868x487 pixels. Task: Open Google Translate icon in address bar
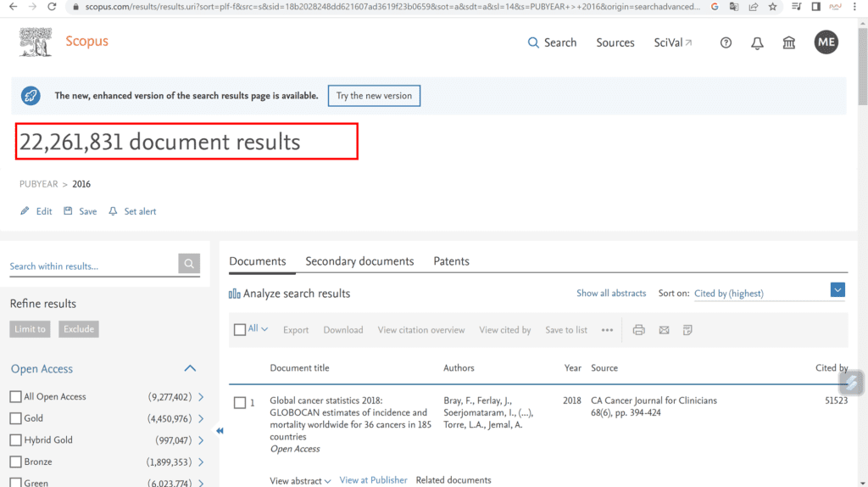pos(734,7)
